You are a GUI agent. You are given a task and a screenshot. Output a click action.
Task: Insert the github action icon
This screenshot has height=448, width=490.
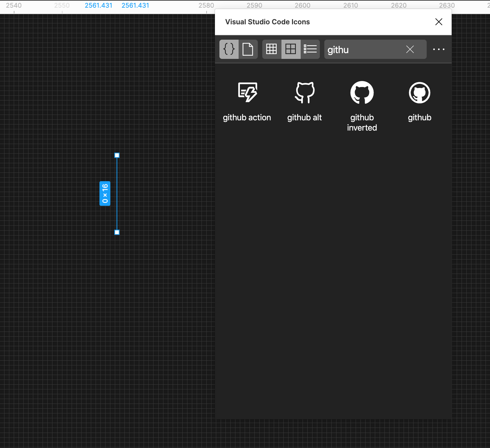pyautogui.click(x=248, y=92)
